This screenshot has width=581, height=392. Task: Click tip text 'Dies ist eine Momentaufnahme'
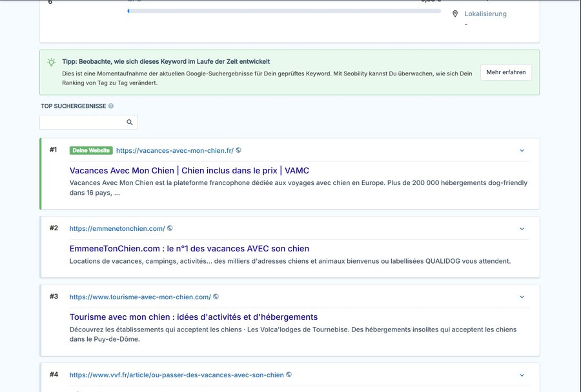pyautogui.click(x=267, y=78)
